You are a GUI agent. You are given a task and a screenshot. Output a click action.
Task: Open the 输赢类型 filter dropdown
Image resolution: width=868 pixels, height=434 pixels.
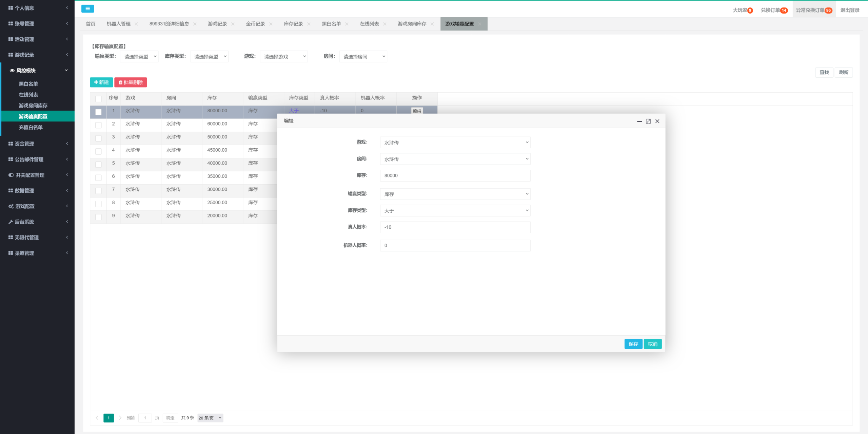139,57
